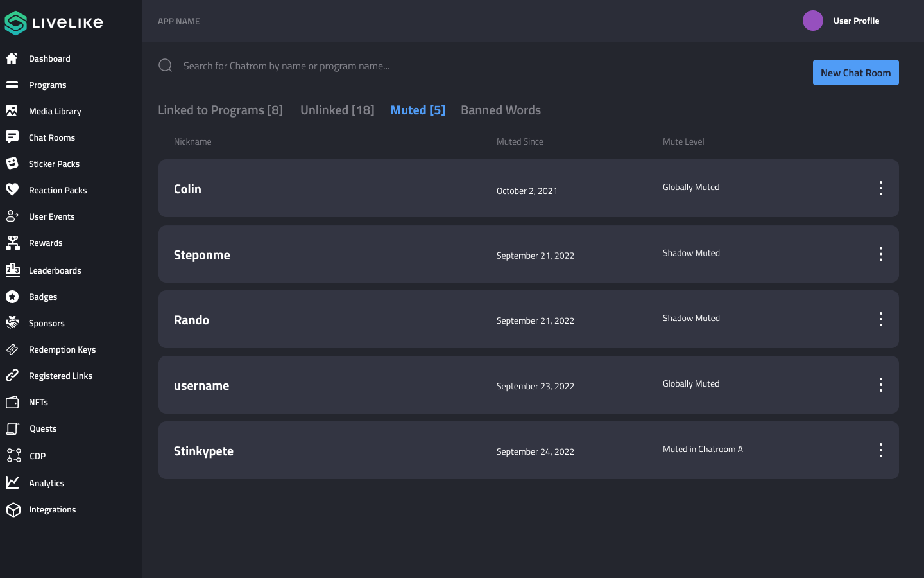Viewport: 924px width, 578px height.
Task: Select Integrations cube icon
Action: pos(13,509)
